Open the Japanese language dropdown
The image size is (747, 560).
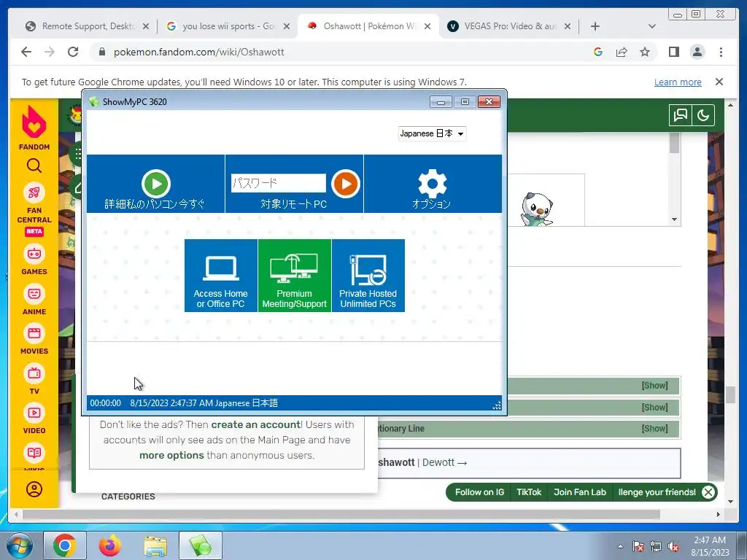[x=432, y=133]
